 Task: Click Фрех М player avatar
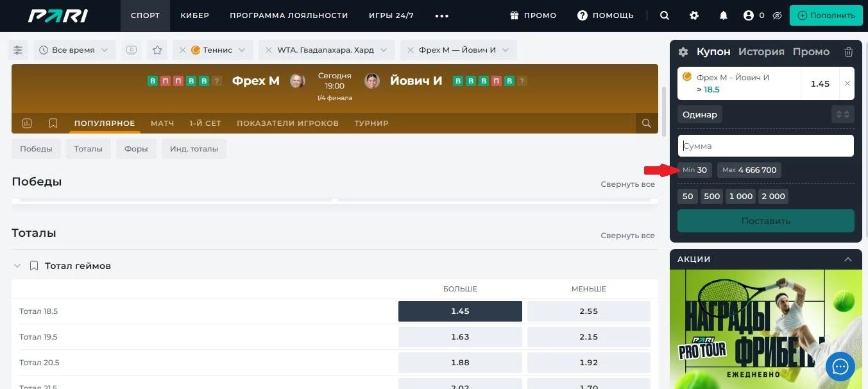297,81
